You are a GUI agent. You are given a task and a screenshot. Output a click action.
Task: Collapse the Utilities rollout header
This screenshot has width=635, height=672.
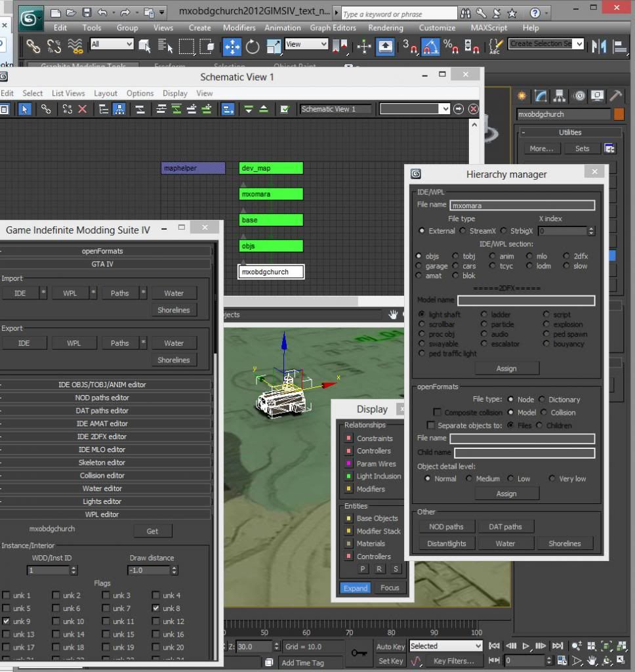point(570,133)
